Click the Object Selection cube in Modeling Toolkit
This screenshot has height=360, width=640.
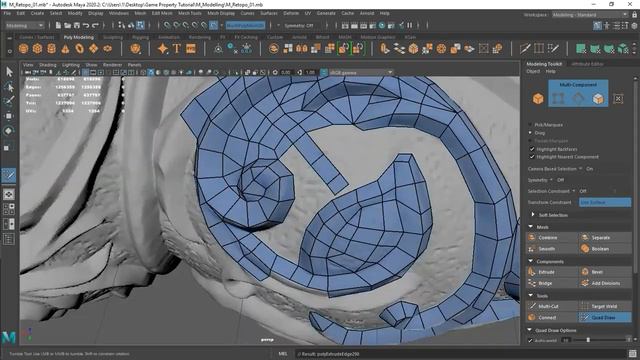coord(538,98)
